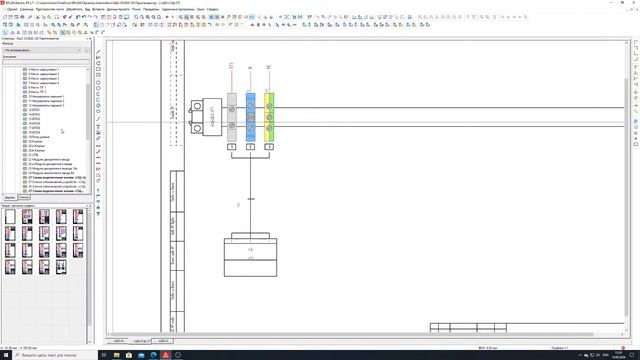Open the Обработать menu
The height and width of the screenshot is (360, 640).
pyautogui.click(x=74, y=9)
